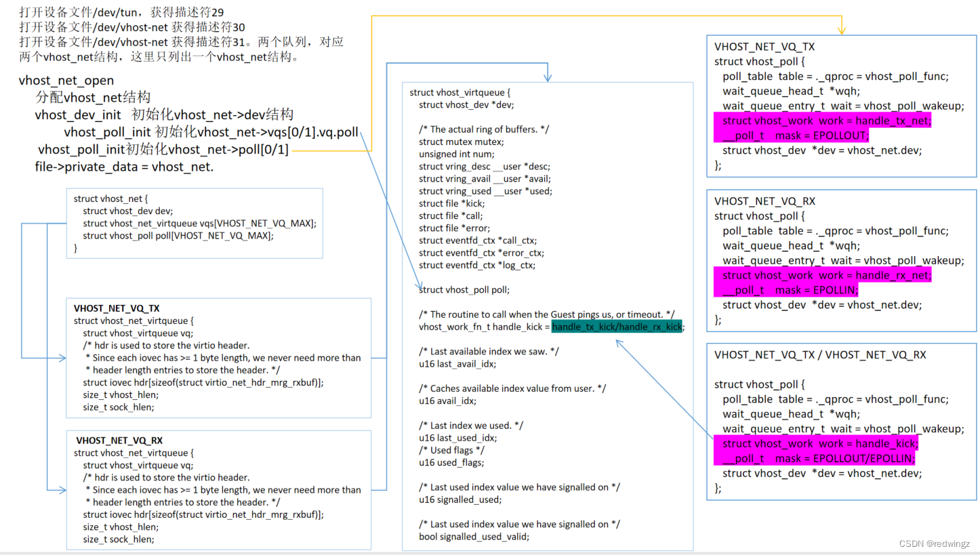Select "struct eventfd_ctx *error_ctx;" line
This screenshot has width=980, height=555.
point(481,253)
